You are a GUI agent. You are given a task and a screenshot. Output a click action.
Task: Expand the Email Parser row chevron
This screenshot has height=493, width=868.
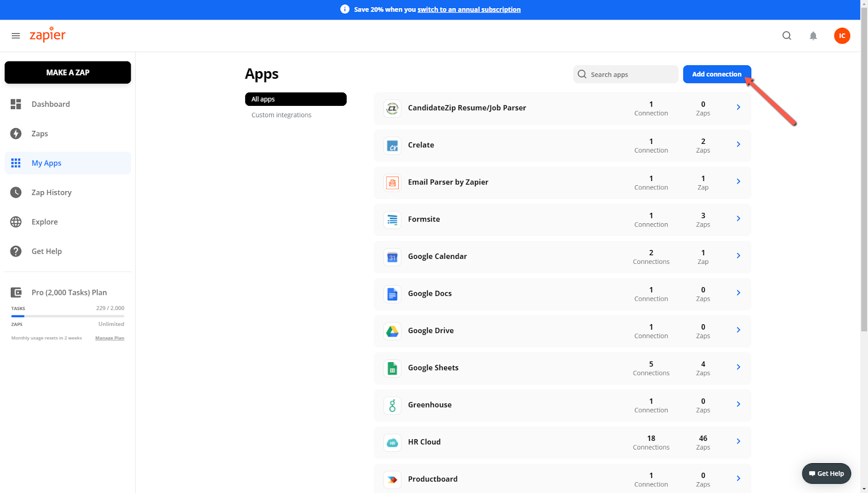(x=738, y=181)
